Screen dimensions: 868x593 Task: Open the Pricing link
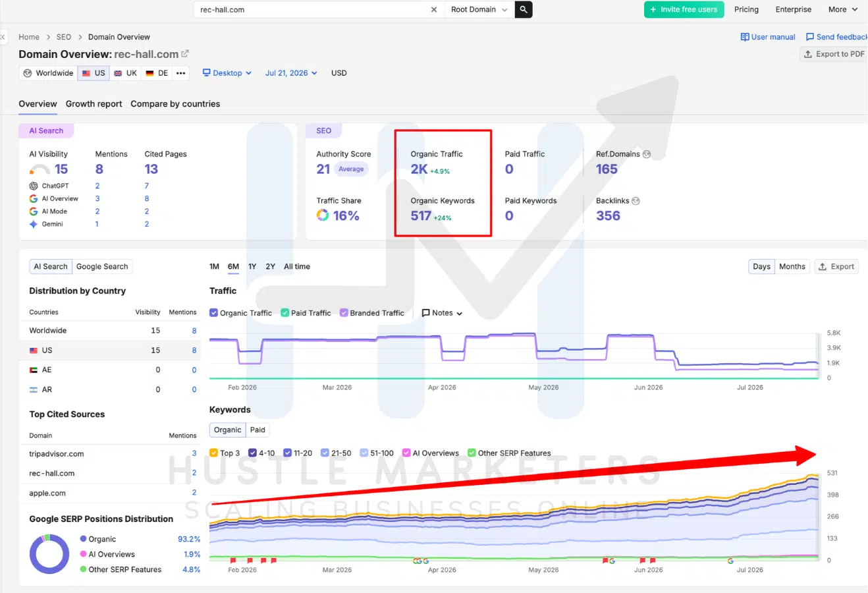pyautogui.click(x=746, y=9)
